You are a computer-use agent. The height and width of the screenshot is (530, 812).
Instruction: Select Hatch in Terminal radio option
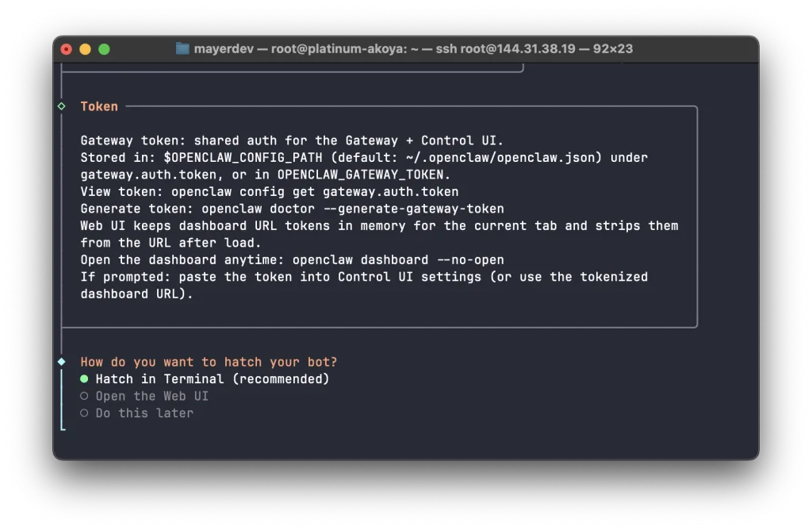(84, 378)
